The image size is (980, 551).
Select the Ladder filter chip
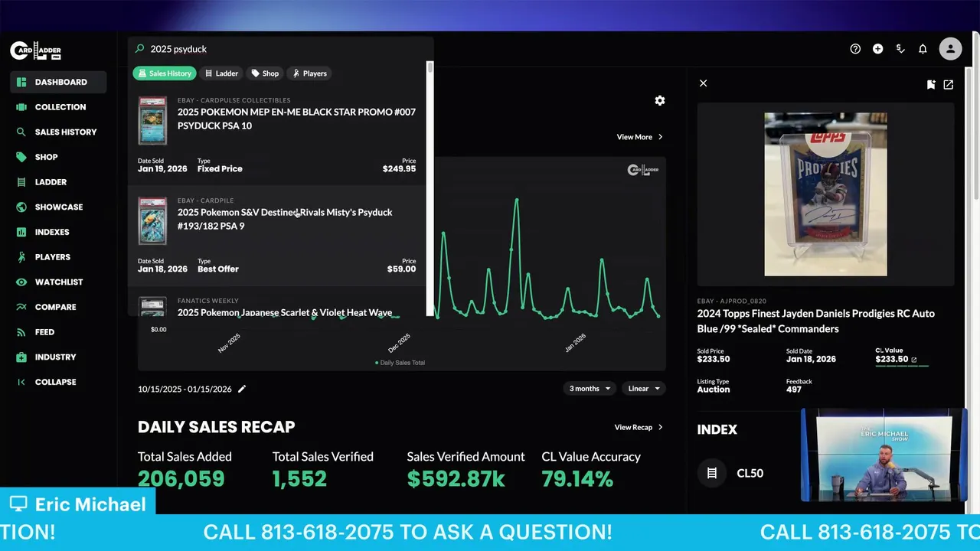pos(222,73)
